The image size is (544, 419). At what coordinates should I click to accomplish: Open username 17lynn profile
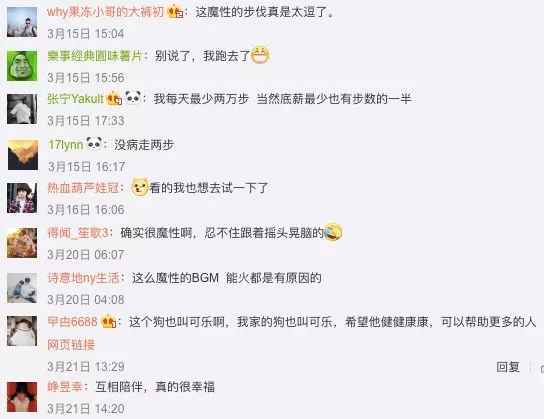pyautogui.click(x=66, y=145)
